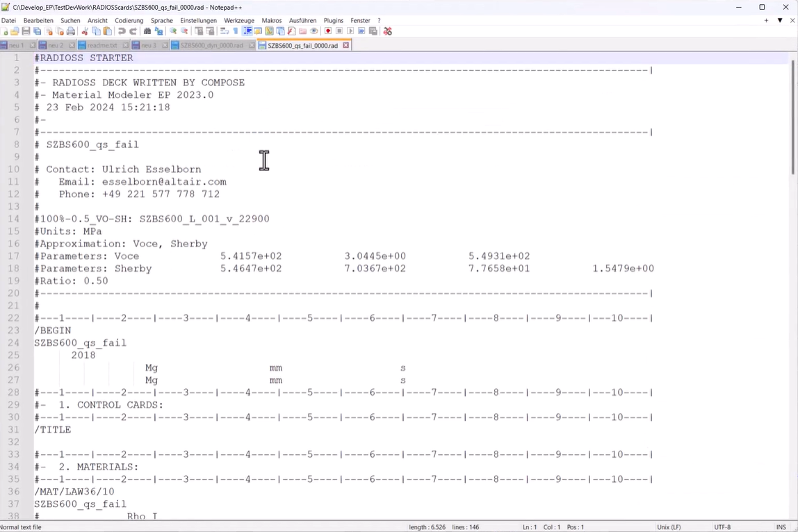Screen dimensions: 798x532
Task: Click the vertical scrollbar thumb
Action: pyautogui.click(x=792, y=117)
